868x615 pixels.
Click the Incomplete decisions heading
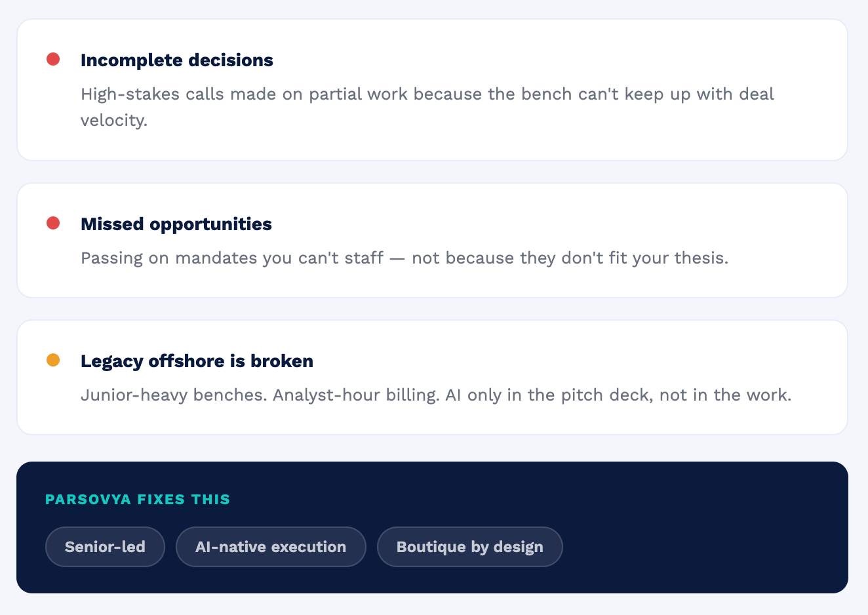(x=177, y=60)
